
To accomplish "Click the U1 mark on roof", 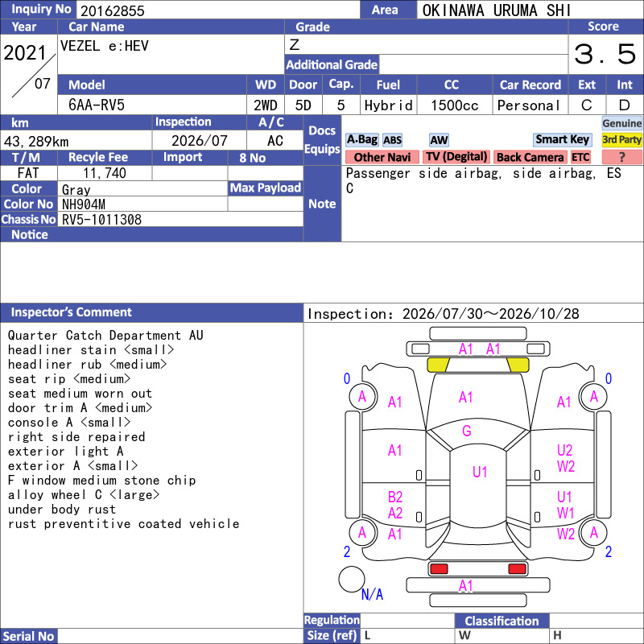I will point(479,472).
